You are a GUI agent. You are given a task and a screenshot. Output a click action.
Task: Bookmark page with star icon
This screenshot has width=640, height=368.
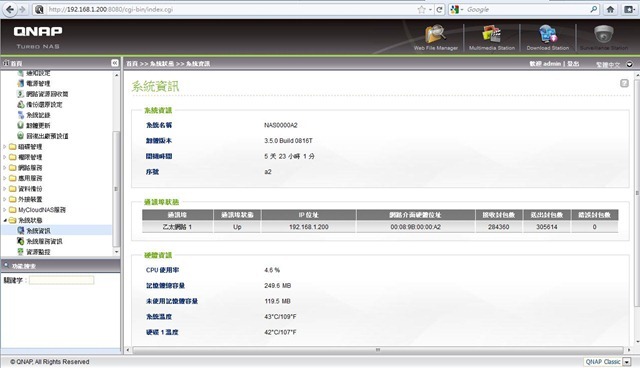pyautogui.click(x=422, y=9)
